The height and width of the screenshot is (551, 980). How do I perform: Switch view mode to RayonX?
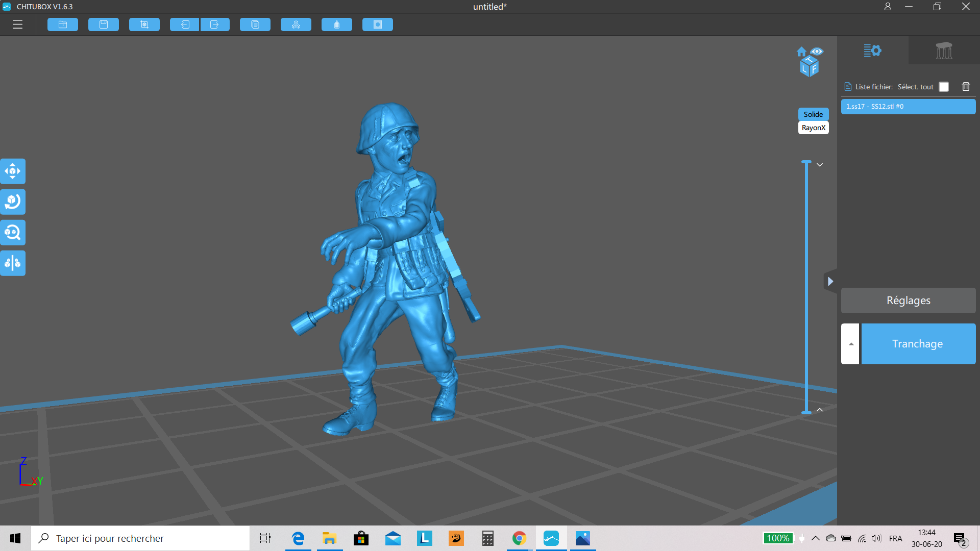[x=813, y=128]
